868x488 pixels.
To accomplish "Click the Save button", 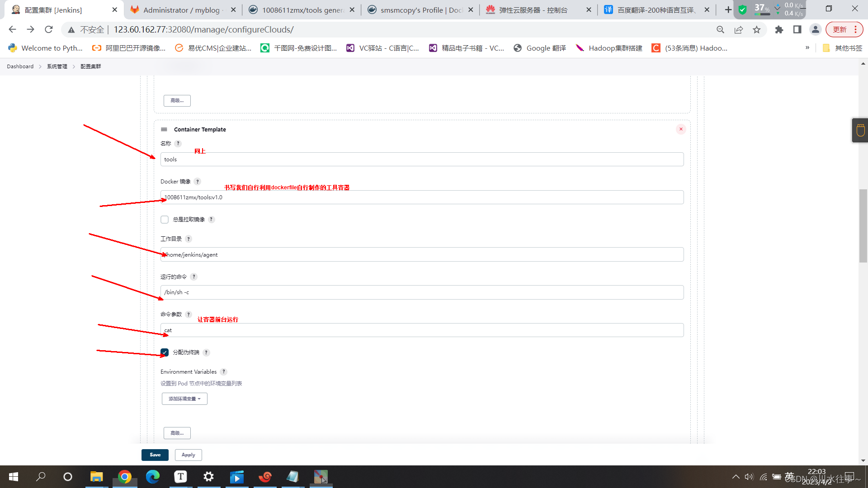I will 155,455.
